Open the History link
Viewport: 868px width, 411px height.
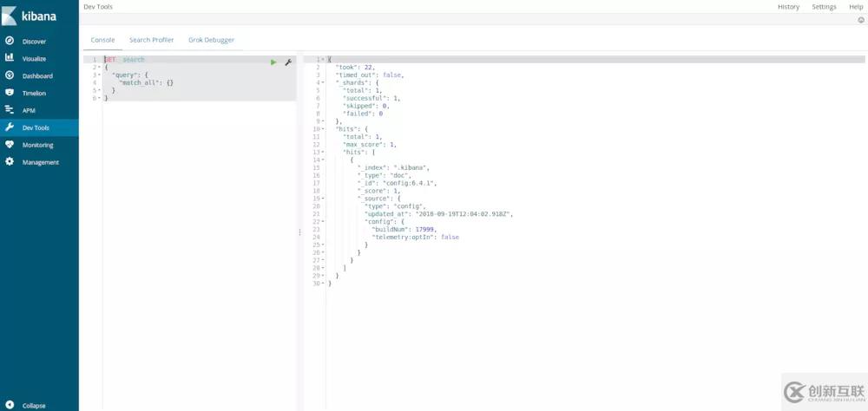coord(788,7)
